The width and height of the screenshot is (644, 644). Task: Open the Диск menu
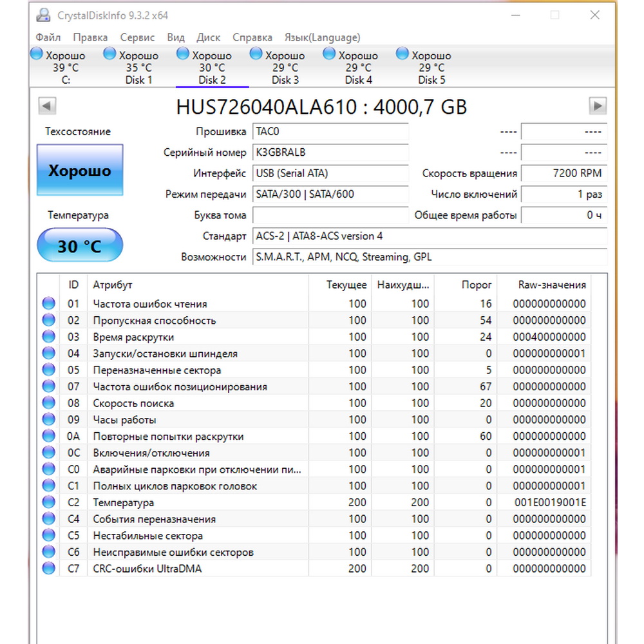[208, 37]
